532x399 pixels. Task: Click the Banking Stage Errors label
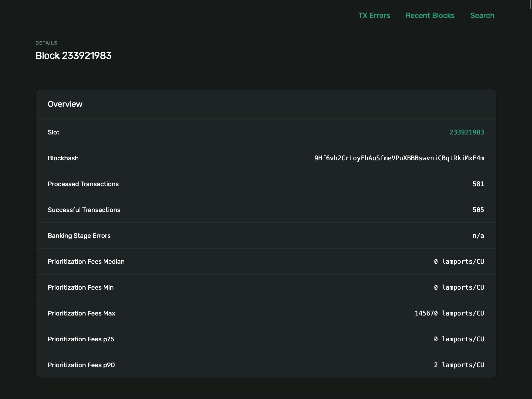pos(79,236)
